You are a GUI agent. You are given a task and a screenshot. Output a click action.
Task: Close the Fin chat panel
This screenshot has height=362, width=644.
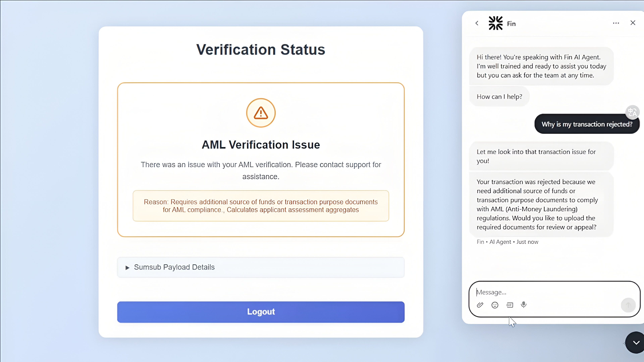[x=633, y=23]
